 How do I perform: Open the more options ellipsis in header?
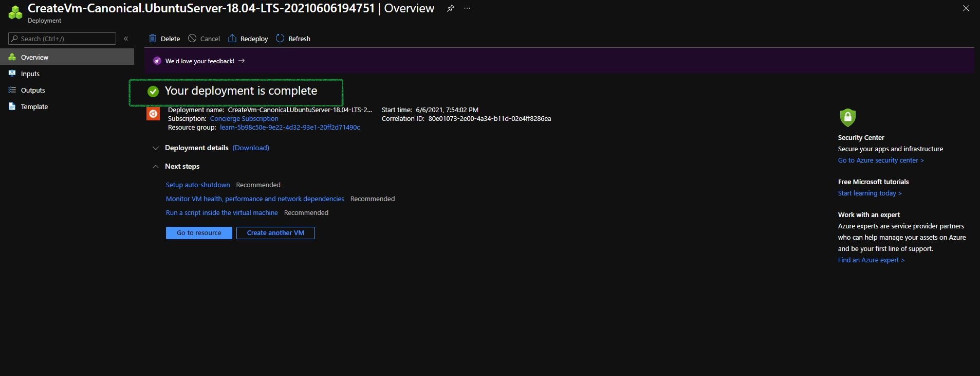click(467, 8)
